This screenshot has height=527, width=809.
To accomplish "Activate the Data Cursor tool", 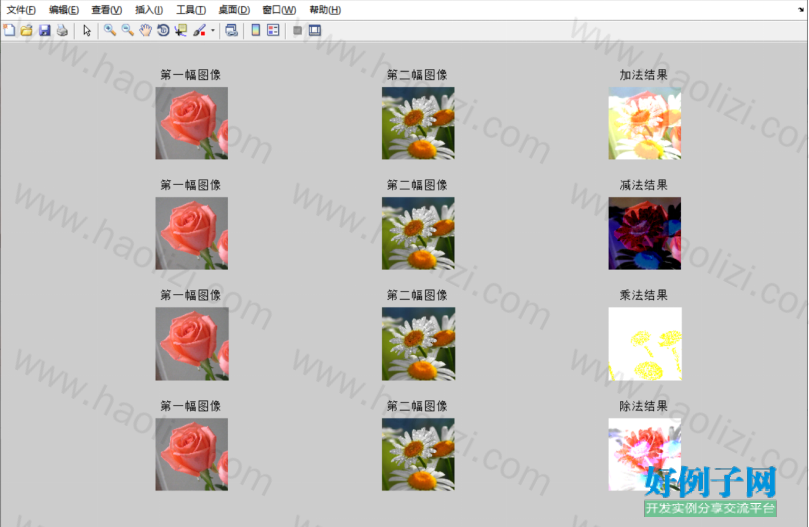I will pyautogui.click(x=181, y=30).
